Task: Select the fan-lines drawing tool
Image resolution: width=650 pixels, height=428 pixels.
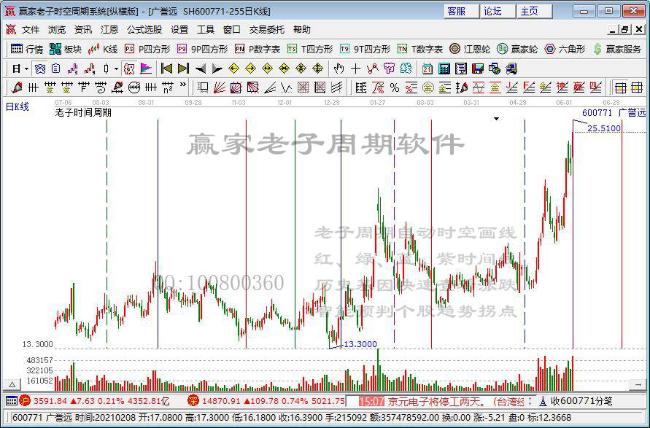Action: tap(219, 88)
